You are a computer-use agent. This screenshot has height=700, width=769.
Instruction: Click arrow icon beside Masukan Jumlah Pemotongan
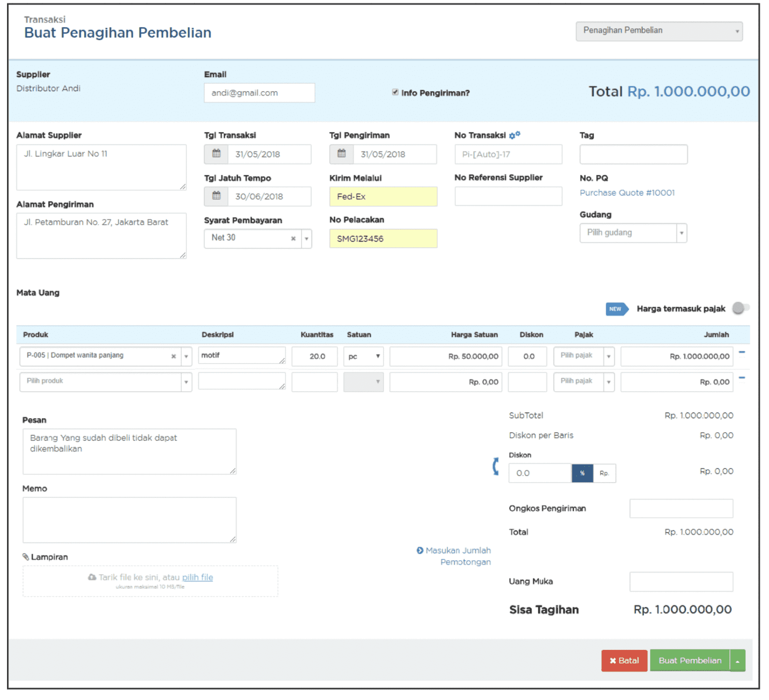click(x=420, y=550)
